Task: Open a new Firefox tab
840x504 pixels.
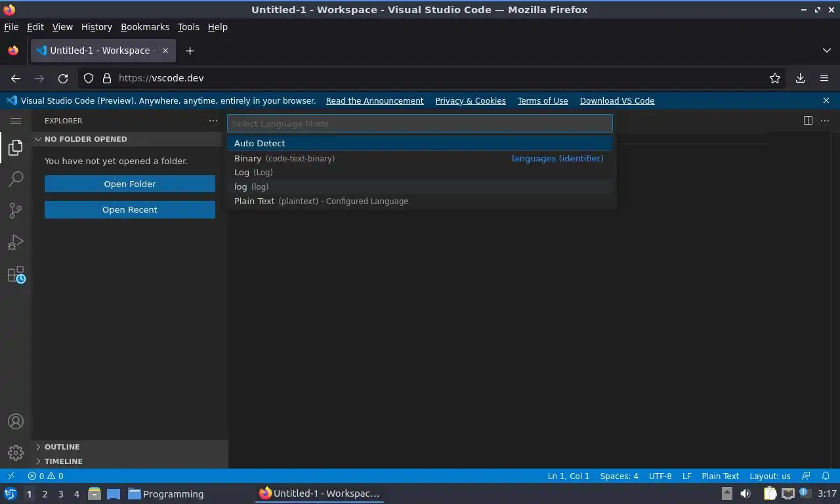Action: [190, 51]
